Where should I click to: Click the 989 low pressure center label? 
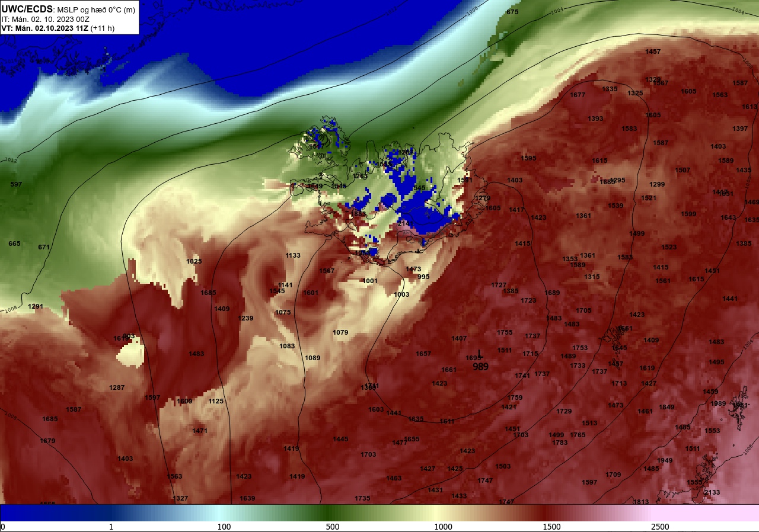[481, 367]
